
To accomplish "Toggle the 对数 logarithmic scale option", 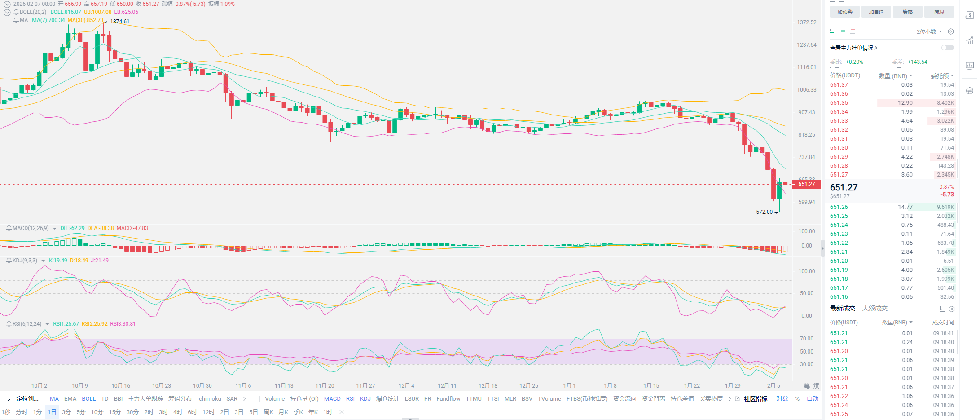I will (782, 399).
